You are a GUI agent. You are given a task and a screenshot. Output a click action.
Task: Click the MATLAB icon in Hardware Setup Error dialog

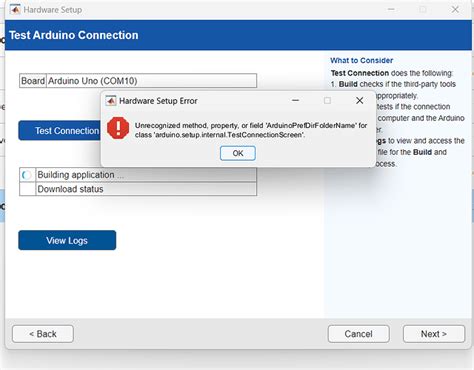[111, 101]
